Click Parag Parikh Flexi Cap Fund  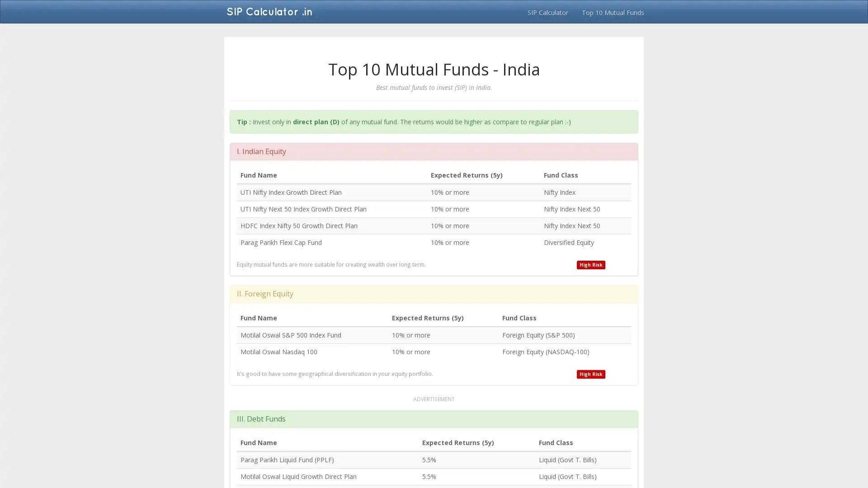(x=281, y=243)
